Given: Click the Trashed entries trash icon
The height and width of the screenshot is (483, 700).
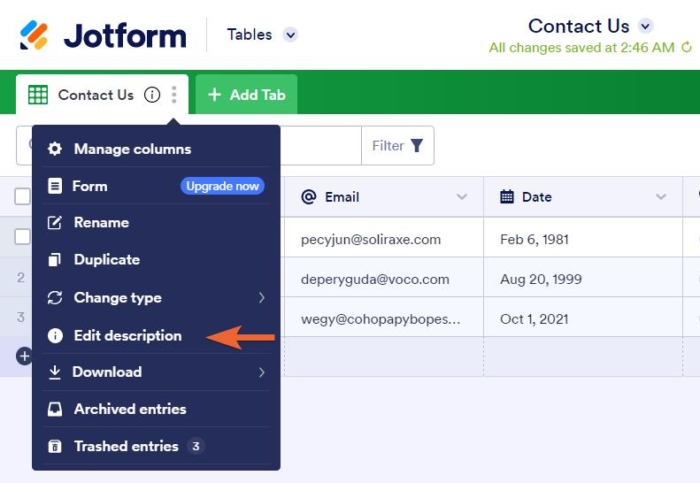Looking at the screenshot, I should coord(55,446).
